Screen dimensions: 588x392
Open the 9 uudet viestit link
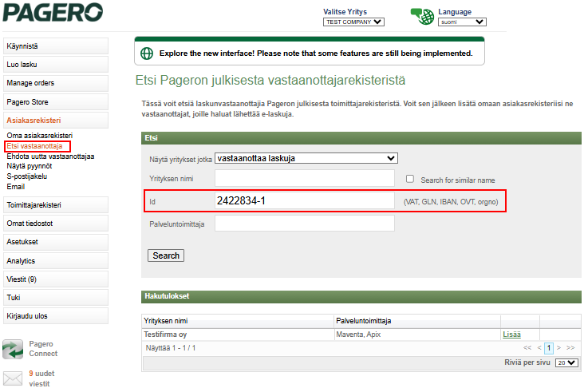(41, 378)
